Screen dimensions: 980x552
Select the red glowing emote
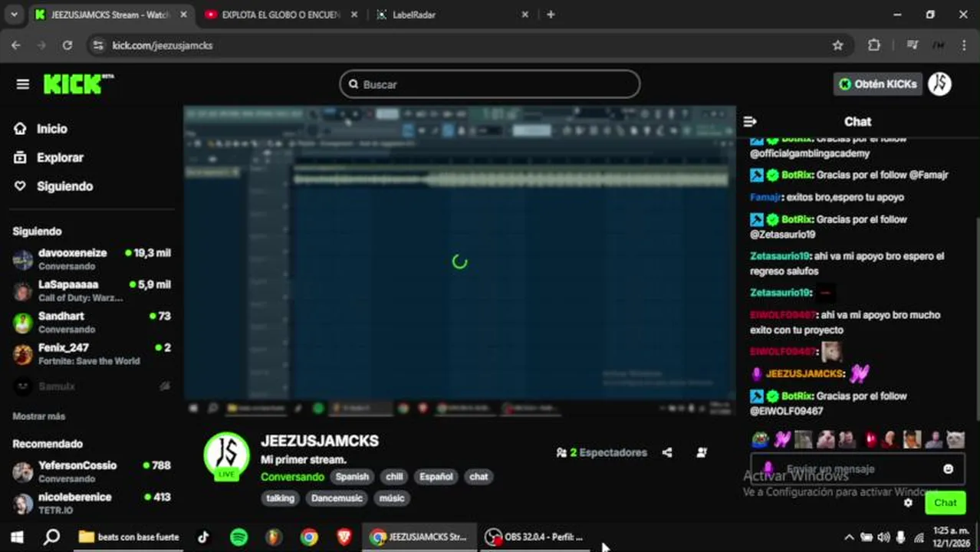tap(870, 439)
